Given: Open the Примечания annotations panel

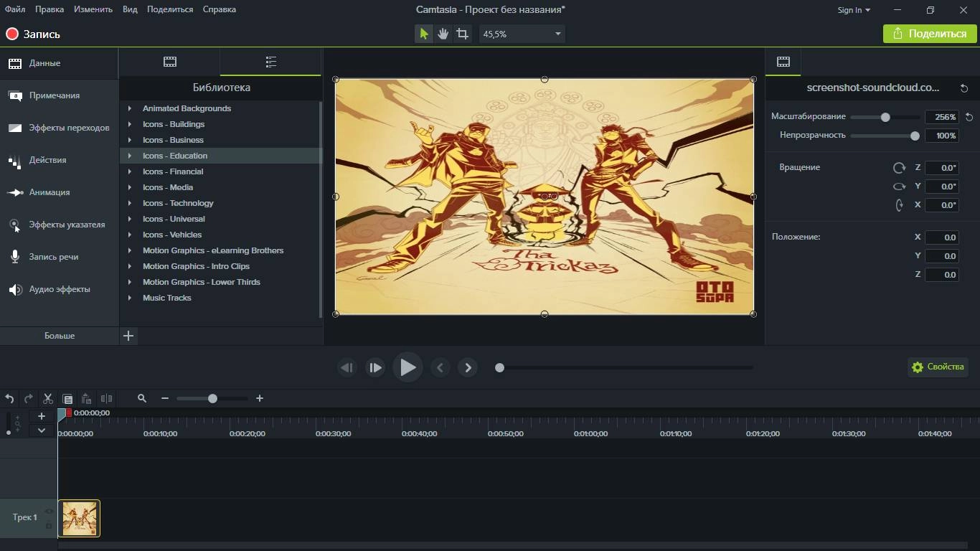Looking at the screenshot, I should [59, 95].
